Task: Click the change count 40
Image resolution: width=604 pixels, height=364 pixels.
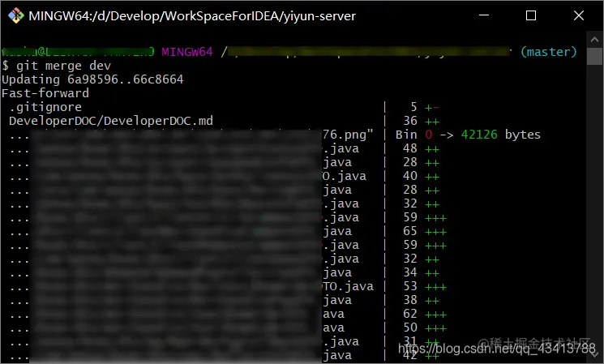Action: [410, 176]
